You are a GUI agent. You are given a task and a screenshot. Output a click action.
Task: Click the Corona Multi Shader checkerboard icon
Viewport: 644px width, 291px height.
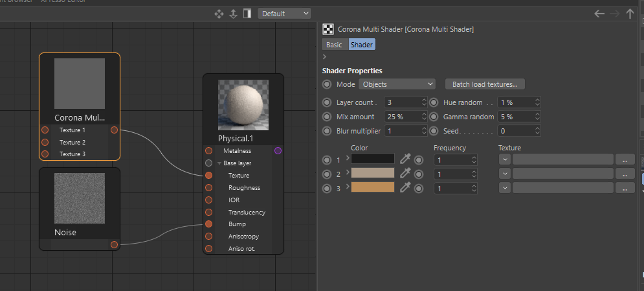(328, 29)
